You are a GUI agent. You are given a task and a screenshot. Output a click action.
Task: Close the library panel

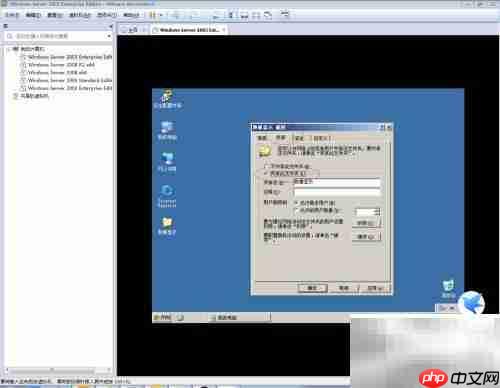[111, 26]
